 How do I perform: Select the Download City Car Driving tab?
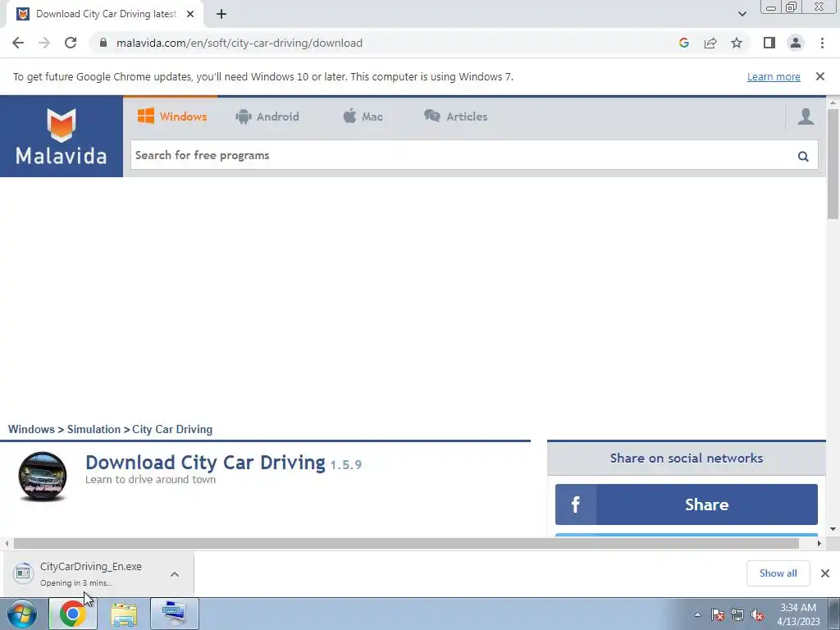tap(105, 14)
